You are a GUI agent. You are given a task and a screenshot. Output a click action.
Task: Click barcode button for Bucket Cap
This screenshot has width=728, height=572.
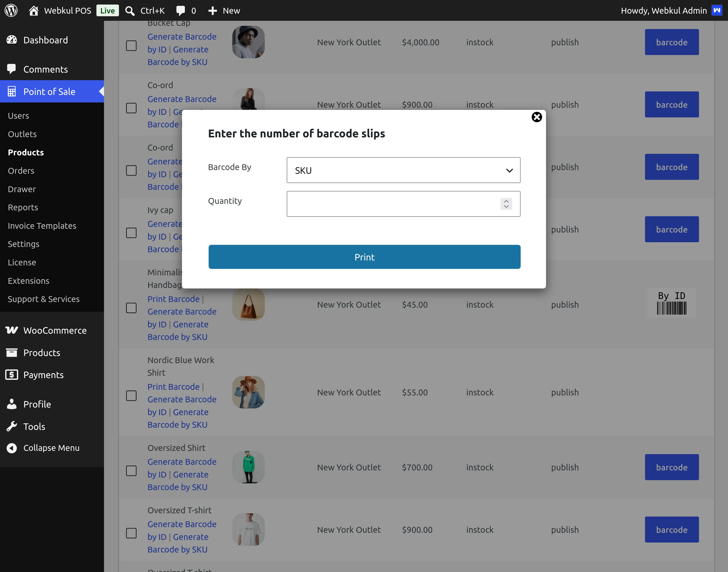pyautogui.click(x=672, y=42)
